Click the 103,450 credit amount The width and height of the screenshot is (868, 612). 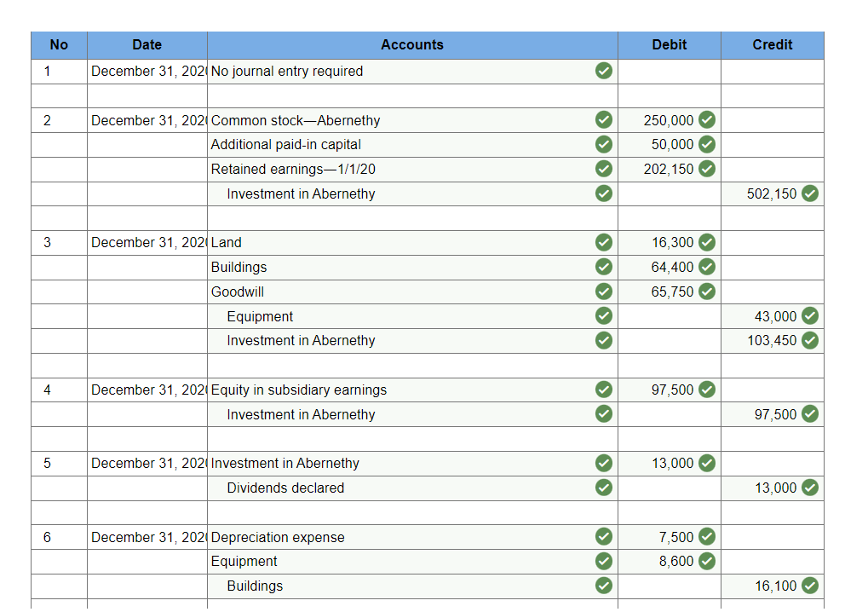pos(772,341)
